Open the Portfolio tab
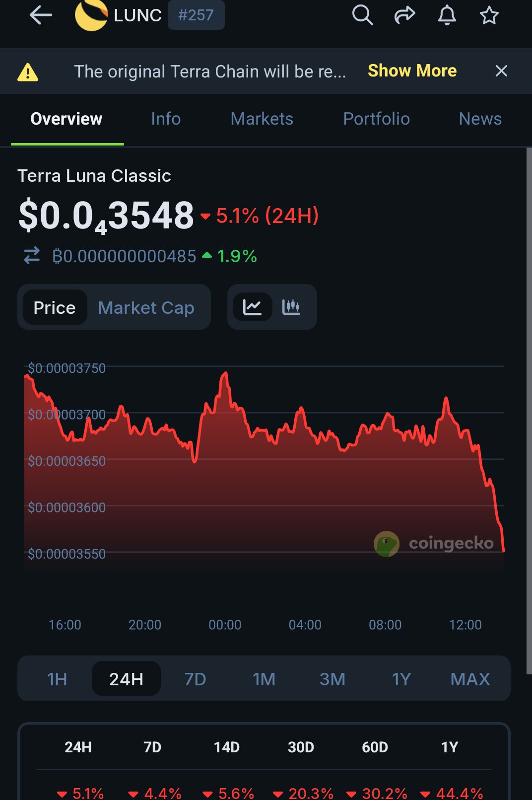Viewport: 532px width, 800px height. point(376,119)
